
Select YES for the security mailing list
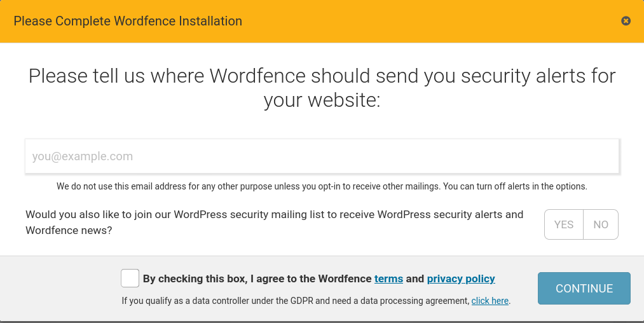pos(564,224)
